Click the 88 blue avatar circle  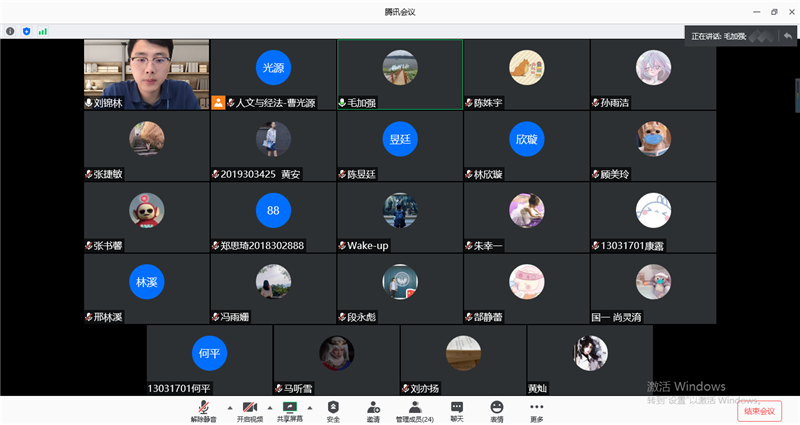[x=273, y=210]
